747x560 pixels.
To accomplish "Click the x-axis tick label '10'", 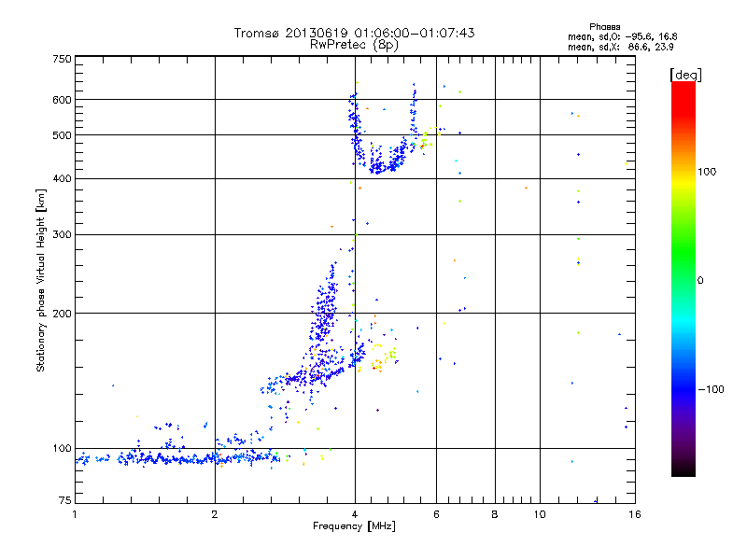I will (x=540, y=514).
